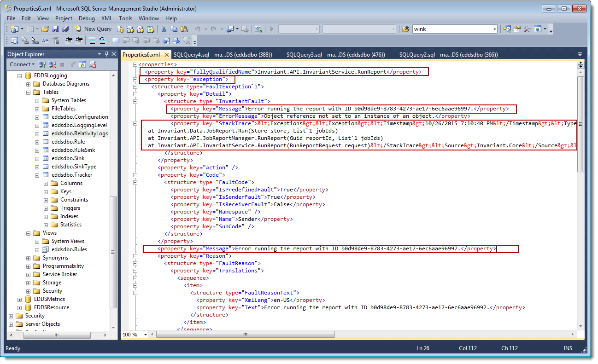The height and width of the screenshot is (364, 598).
Task: Click the Save All icon
Action: pos(65,29)
